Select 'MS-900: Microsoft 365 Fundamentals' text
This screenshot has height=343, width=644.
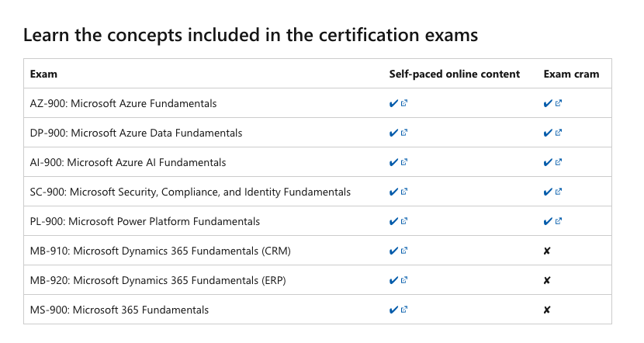[119, 310]
